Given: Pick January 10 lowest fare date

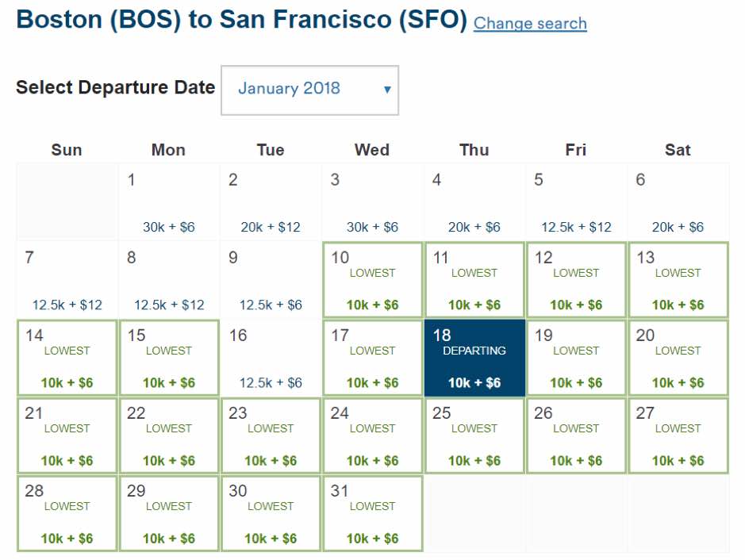Looking at the screenshot, I should (x=372, y=281).
